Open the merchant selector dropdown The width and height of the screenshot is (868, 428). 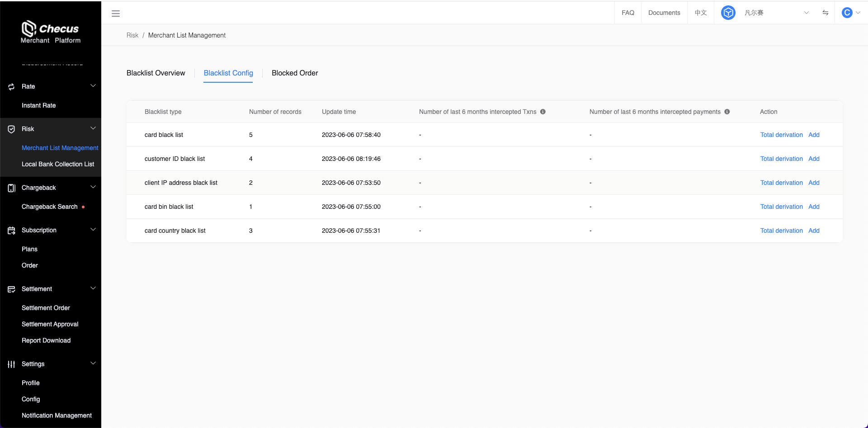[x=806, y=13]
